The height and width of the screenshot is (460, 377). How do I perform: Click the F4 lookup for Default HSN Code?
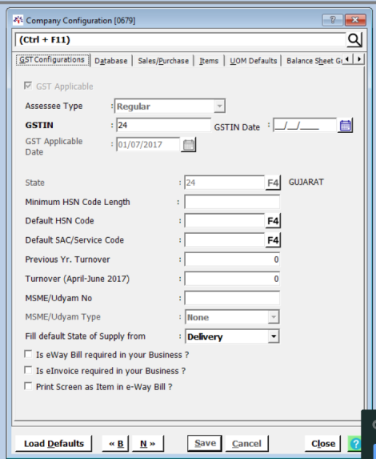(273, 221)
